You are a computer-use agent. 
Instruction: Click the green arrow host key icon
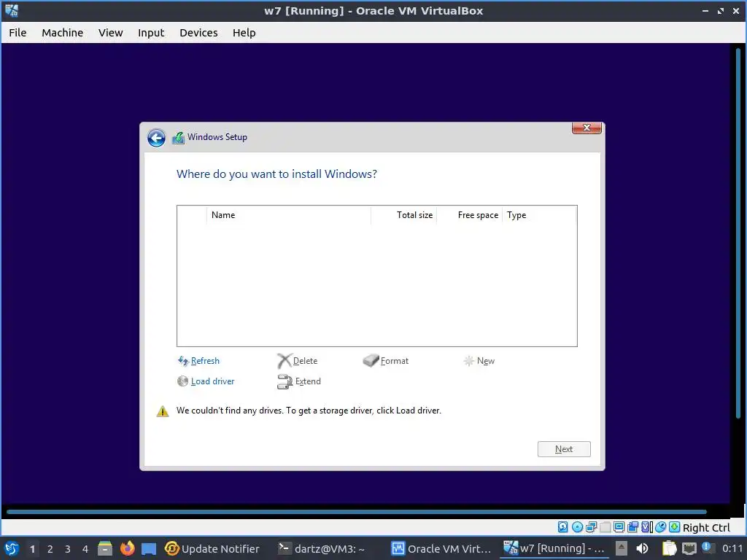(674, 527)
